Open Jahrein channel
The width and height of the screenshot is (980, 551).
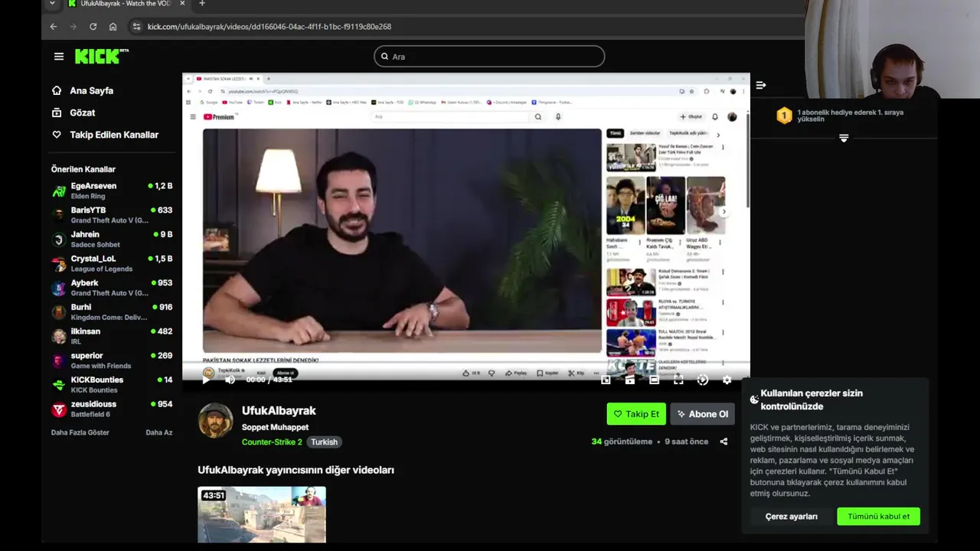[112, 240]
